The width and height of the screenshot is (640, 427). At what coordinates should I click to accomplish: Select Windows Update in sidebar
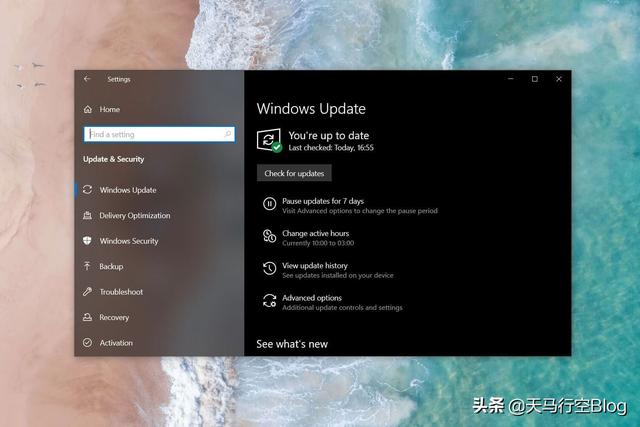click(x=128, y=190)
